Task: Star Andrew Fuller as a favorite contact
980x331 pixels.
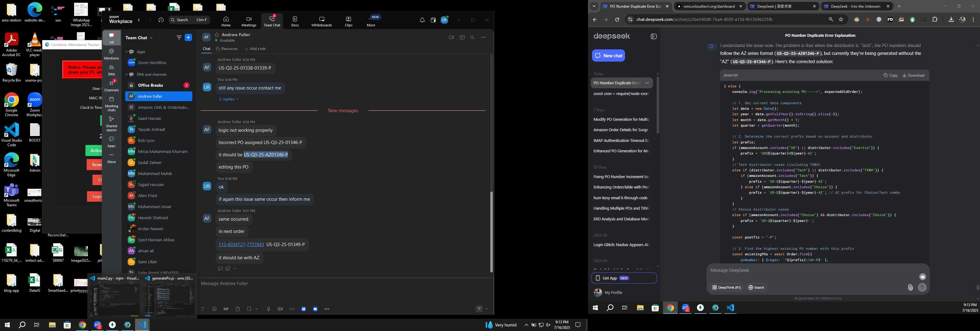Action: (x=217, y=35)
